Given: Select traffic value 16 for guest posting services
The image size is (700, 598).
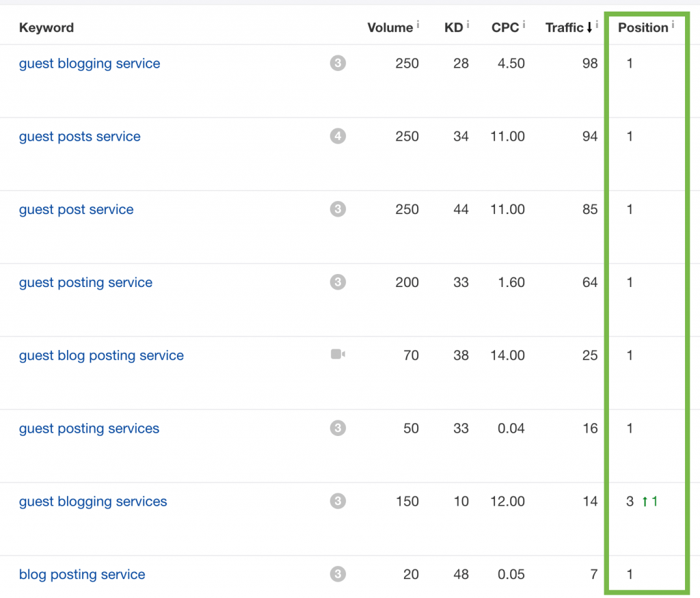Looking at the screenshot, I should coord(590,429).
